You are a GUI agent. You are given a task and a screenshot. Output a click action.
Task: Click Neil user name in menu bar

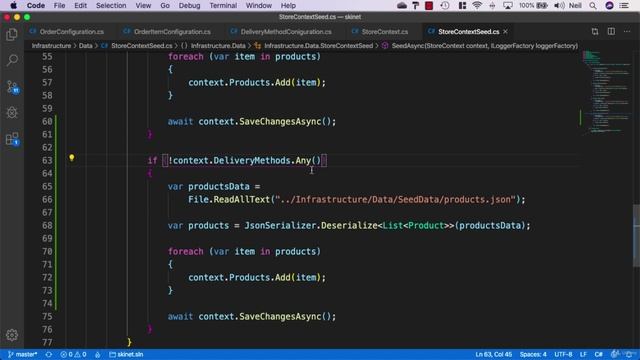[x=575, y=5]
